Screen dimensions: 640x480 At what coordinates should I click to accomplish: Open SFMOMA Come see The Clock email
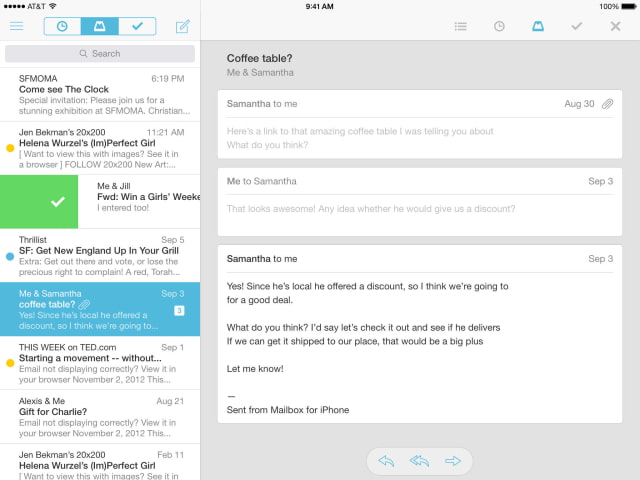pyautogui.click(x=100, y=95)
